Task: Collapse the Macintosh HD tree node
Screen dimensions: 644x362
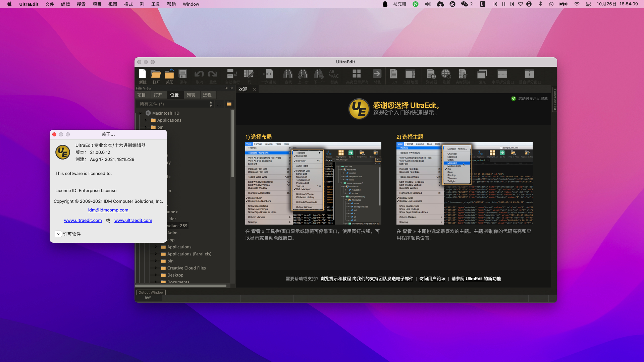Action: [x=141, y=113]
